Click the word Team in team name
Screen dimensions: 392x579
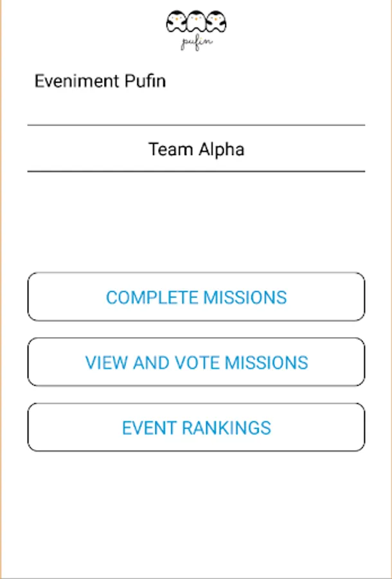click(x=166, y=150)
